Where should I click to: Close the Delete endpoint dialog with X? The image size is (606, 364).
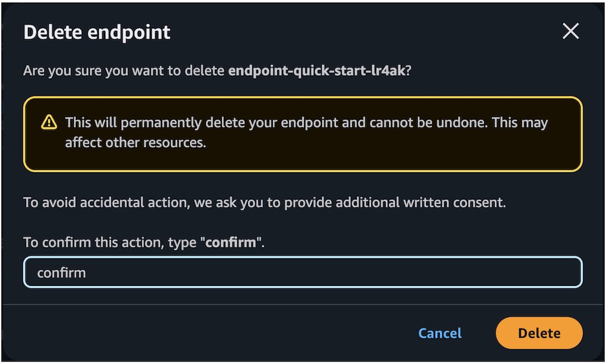(570, 31)
